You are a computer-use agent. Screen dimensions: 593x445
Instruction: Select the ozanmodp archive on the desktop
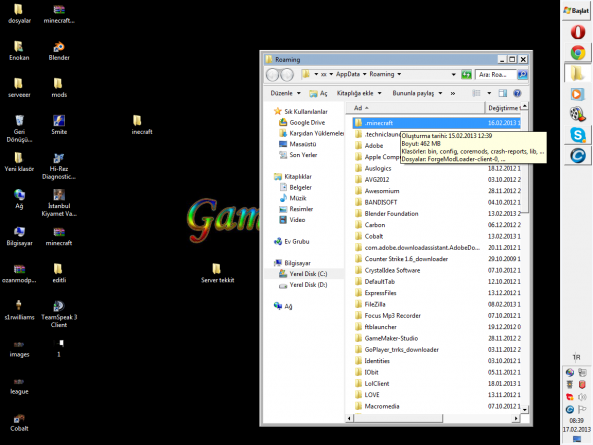click(x=19, y=273)
